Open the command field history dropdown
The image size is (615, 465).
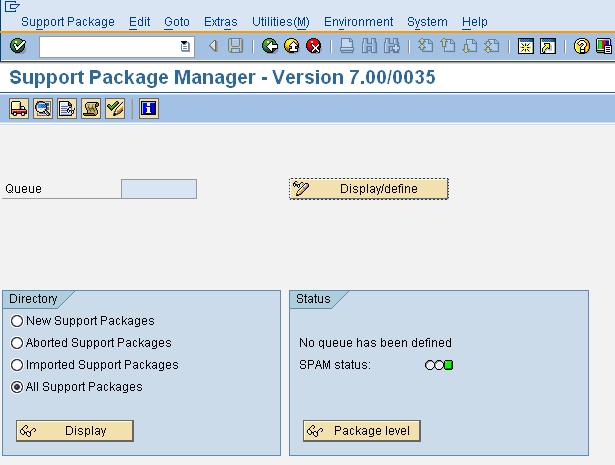point(185,46)
